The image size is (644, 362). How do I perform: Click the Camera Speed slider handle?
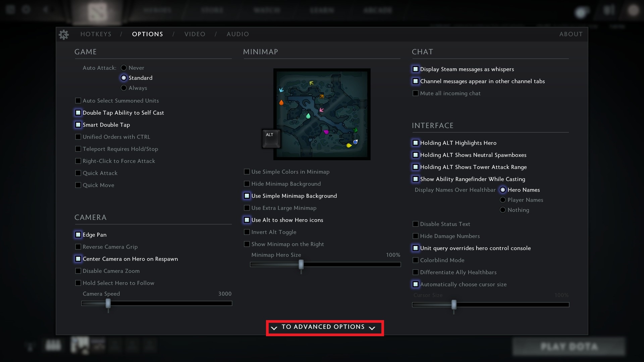[108, 303]
